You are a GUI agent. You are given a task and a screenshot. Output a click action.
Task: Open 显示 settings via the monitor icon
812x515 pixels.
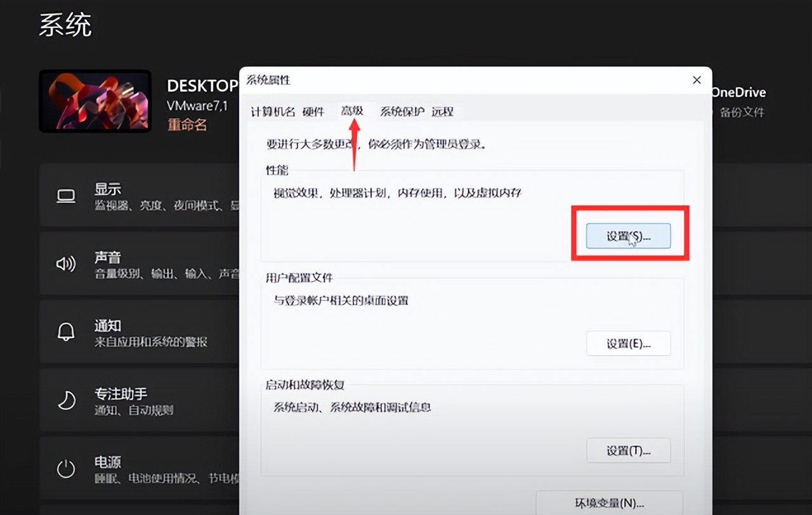(x=66, y=196)
